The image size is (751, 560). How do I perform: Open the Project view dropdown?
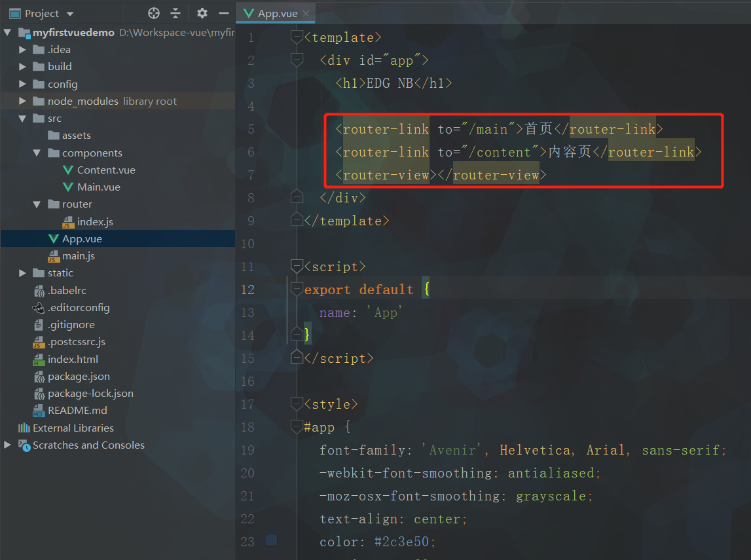71,14
